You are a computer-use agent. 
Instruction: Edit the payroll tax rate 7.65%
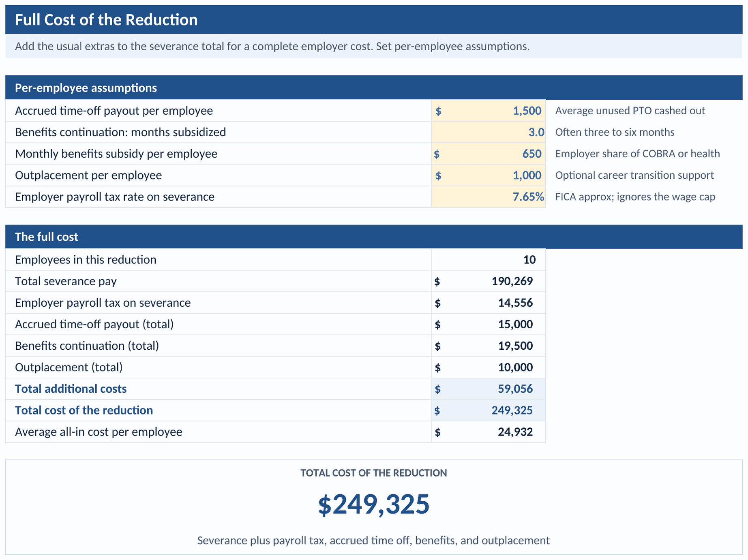(488, 197)
